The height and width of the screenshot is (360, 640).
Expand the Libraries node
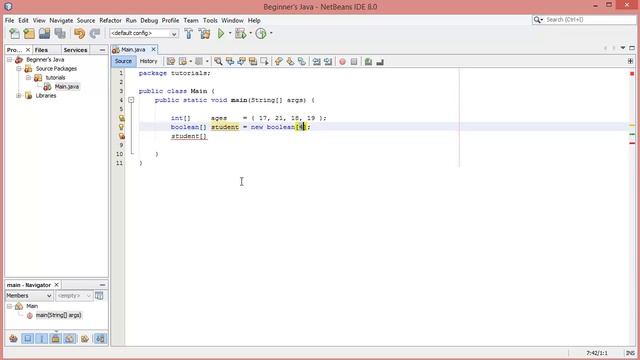tap(19, 96)
